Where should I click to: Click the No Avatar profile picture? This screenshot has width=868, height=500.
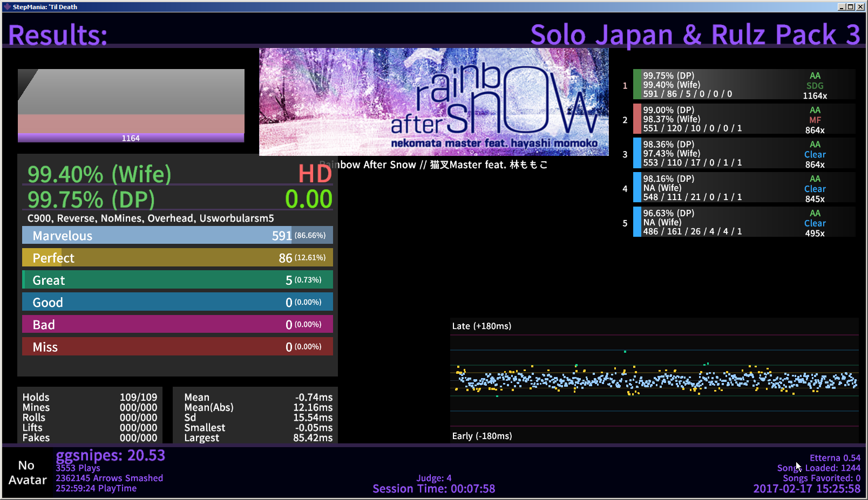[x=27, y=472]
